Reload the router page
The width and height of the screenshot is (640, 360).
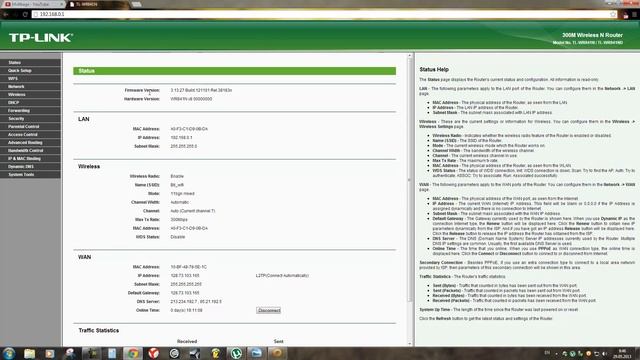25,14
